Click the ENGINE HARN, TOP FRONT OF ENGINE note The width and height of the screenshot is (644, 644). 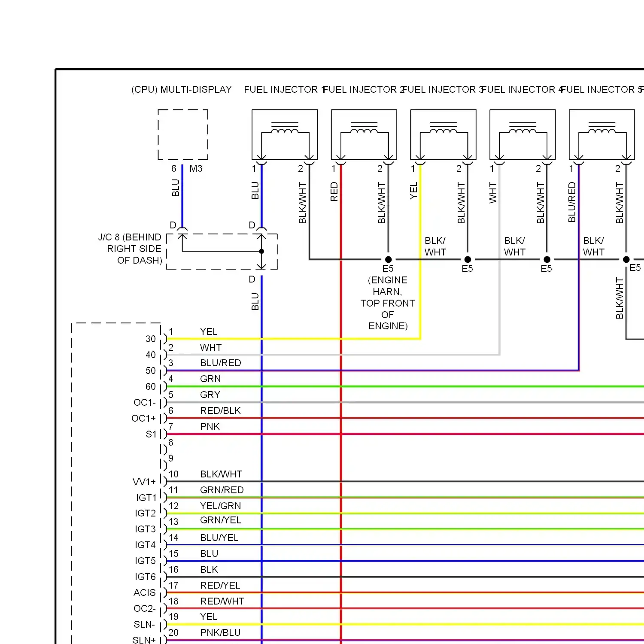point(388,303)
